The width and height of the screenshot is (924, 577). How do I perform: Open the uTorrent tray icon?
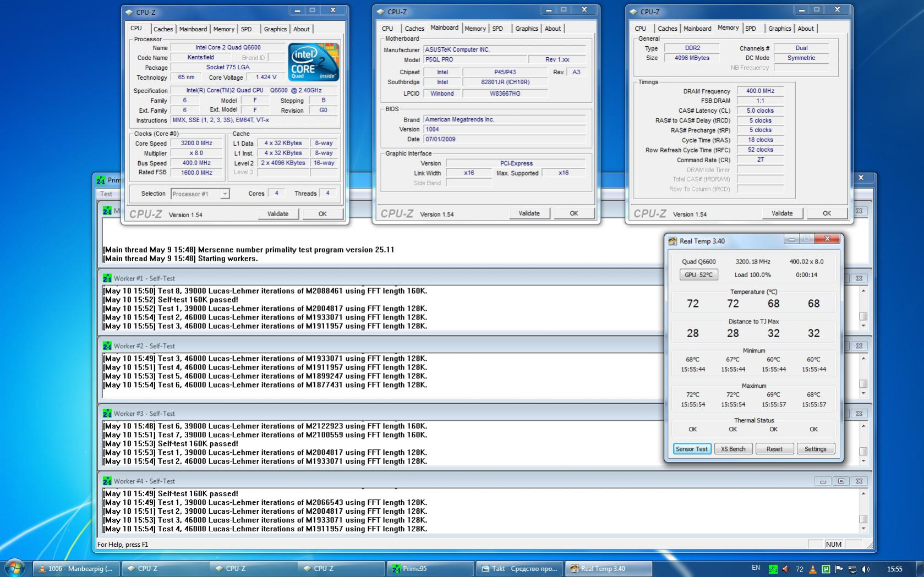826,569
